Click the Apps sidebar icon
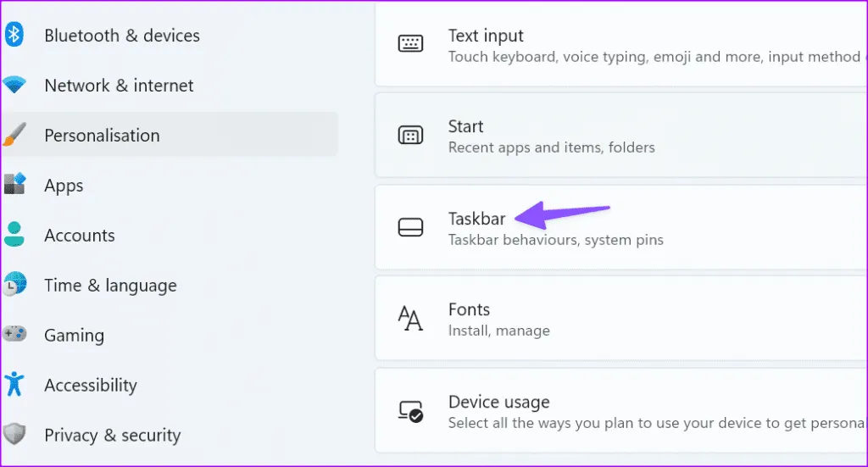Screen dimensions: 868x467 [14, 185]
